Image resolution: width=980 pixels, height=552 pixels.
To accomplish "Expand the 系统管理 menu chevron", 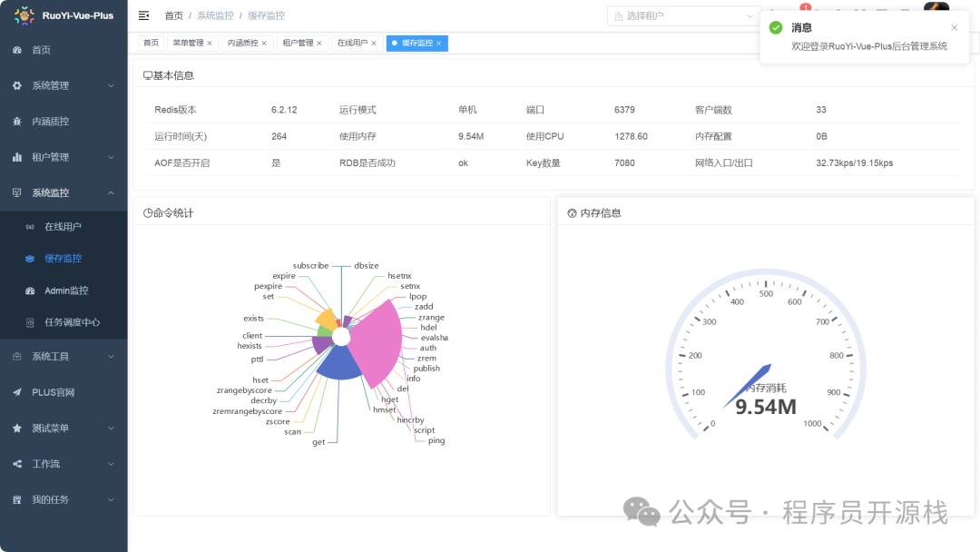I will (x=111, y=85).
